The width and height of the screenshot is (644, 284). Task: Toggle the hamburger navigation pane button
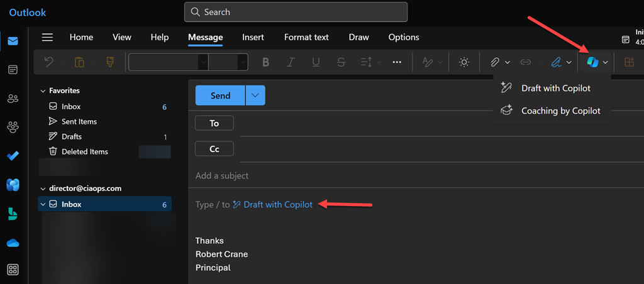click(x=47, y=37)
